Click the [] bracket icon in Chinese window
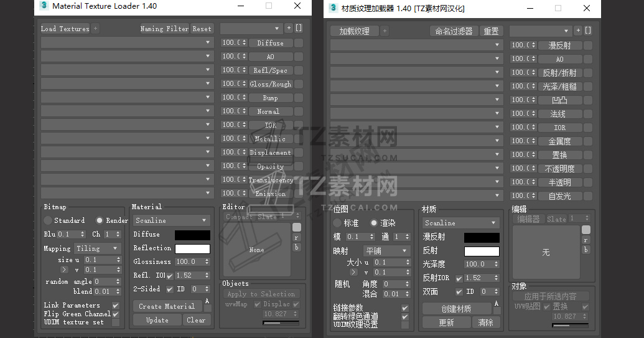The width and height of the screenshot is (644, 338). [x=588, y=31]
